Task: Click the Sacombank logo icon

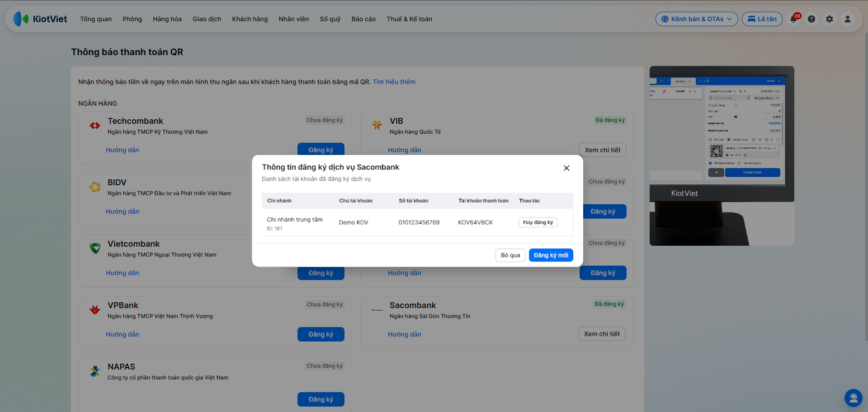Action: pos(377,310)
